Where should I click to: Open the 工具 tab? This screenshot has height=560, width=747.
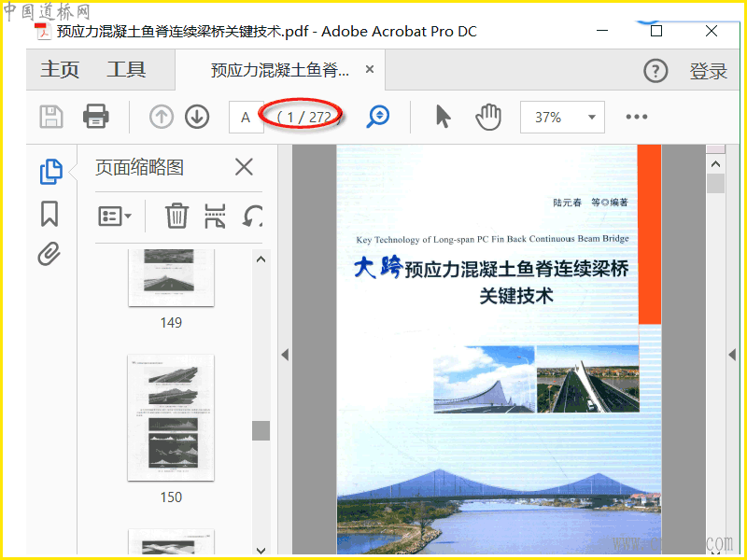pos(126,69)
